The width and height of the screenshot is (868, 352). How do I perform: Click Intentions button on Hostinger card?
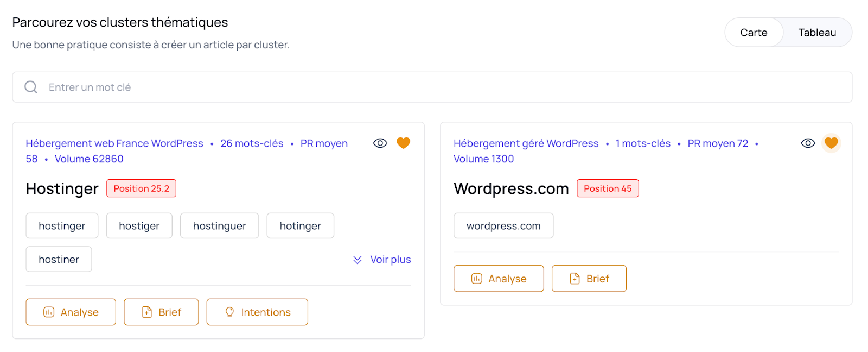257,312
